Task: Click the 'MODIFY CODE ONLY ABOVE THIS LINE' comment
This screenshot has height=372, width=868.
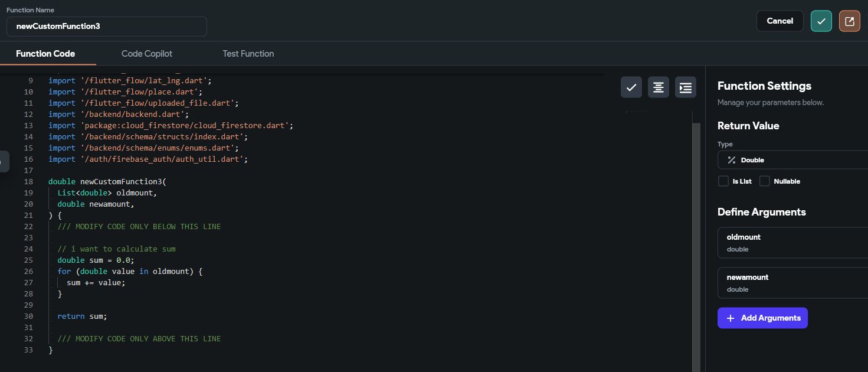Action: pos(139,338)
